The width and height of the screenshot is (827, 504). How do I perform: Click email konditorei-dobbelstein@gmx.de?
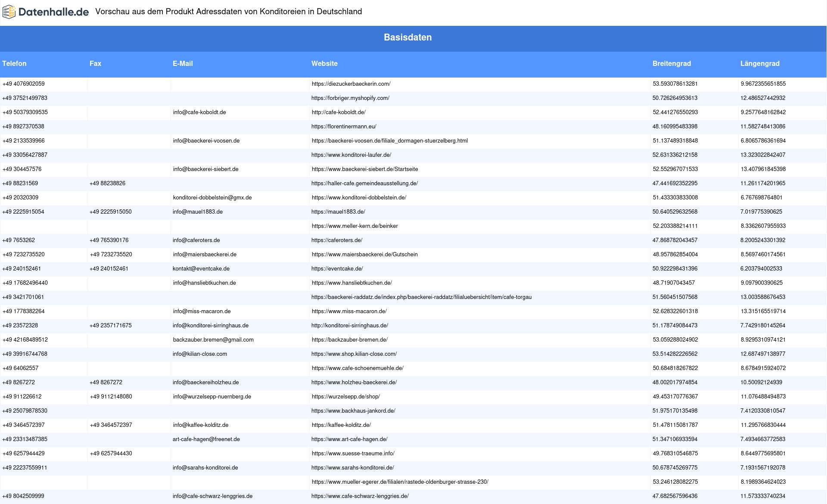212,198
